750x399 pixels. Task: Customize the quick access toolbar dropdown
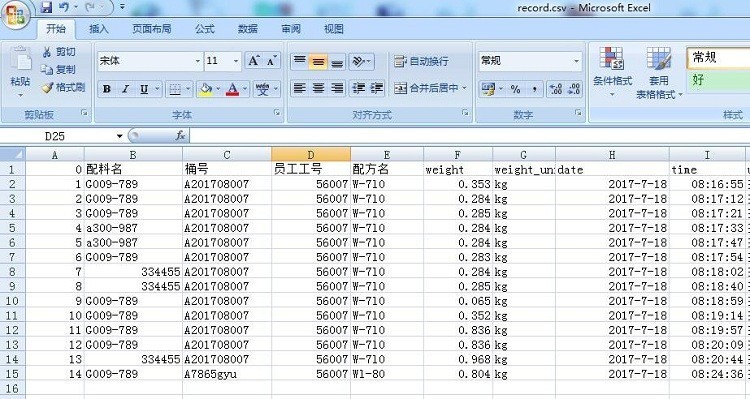tap(122, 7)
